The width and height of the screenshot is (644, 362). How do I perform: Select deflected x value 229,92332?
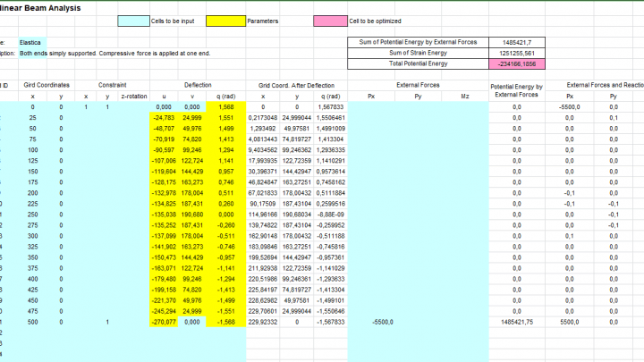(x=263, y=322)
